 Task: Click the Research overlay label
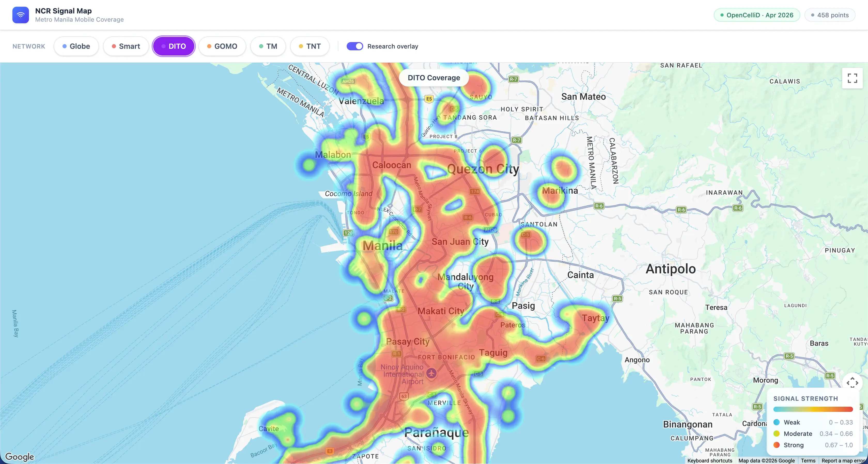pyautogui.click(x=393, y=46)
